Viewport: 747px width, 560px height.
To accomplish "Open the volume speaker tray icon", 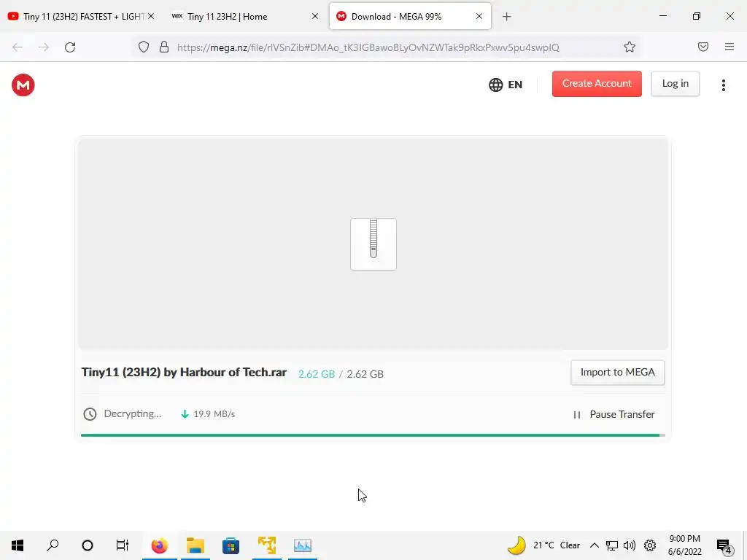I will tap(630, 545).
